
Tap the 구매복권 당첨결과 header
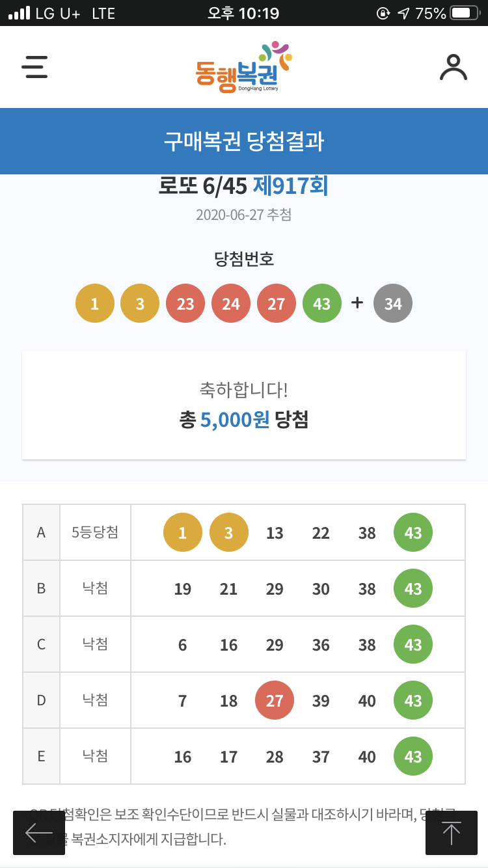coord(244,141)
